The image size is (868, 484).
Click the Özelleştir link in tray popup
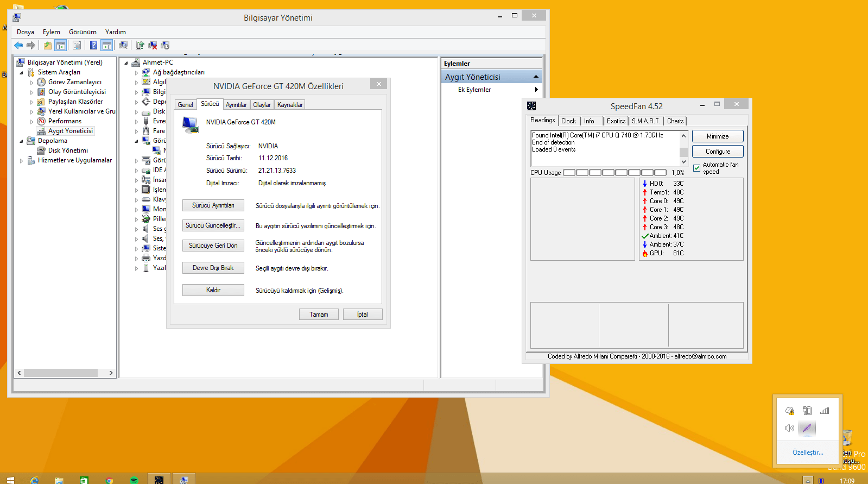[x=808, y=452]
